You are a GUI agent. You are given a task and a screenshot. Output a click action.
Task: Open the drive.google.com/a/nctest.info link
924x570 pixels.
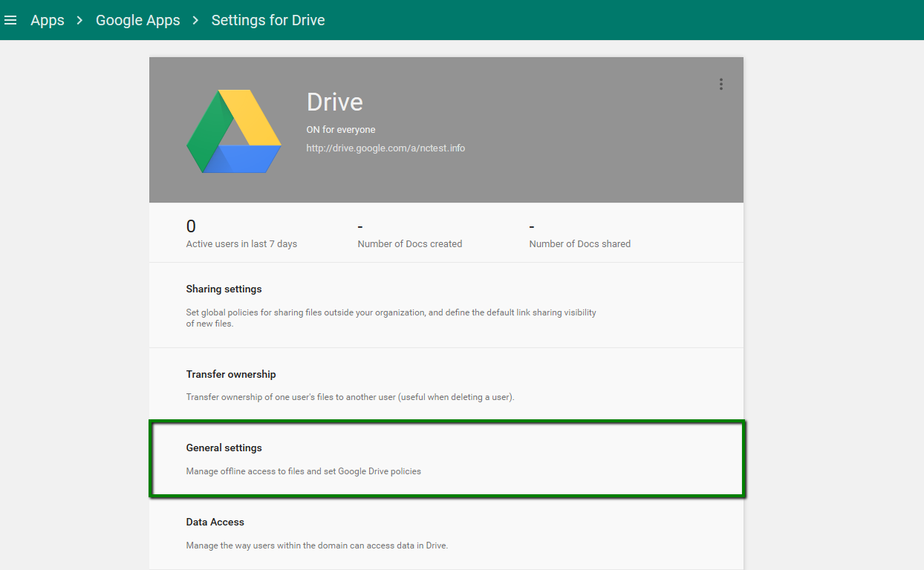[x=385, y=148]
